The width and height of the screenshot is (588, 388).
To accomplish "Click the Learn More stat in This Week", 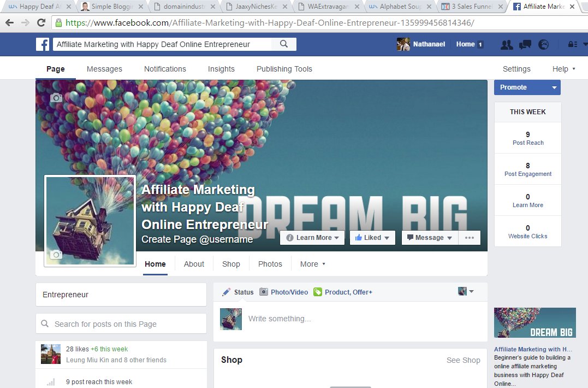I will [x=527, y=201].
